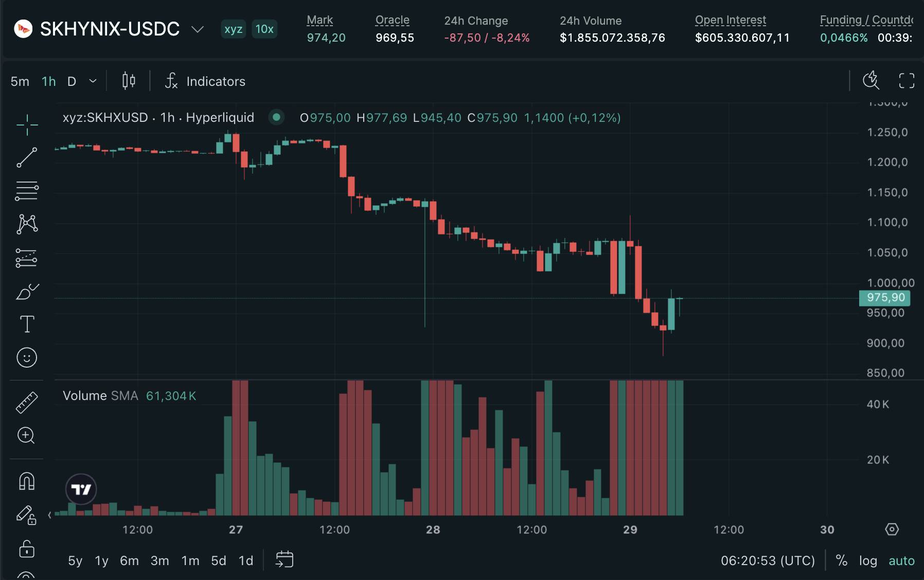This screenshot has height=580, width=924.
Task: Open the forecasting and measurement tools
Action: [27, 258]
